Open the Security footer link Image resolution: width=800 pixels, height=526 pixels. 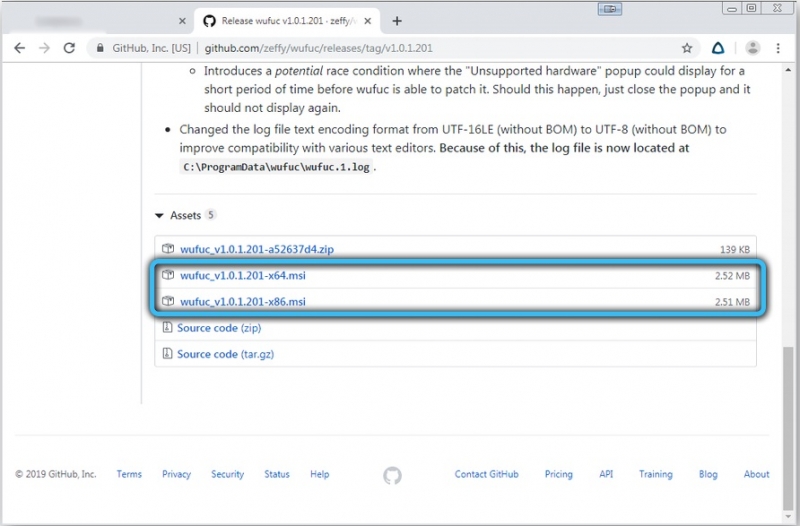pos(228,474)
